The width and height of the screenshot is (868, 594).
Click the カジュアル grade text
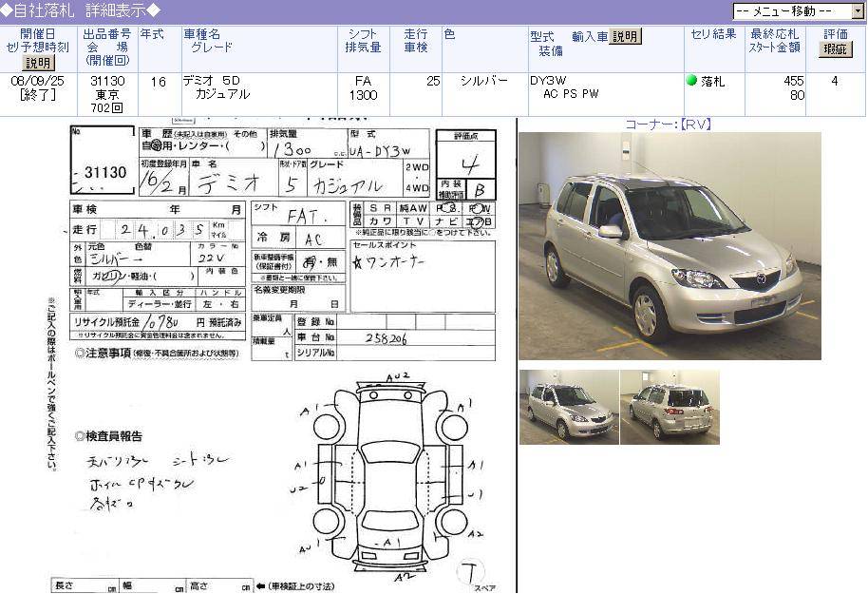point(222,94)
